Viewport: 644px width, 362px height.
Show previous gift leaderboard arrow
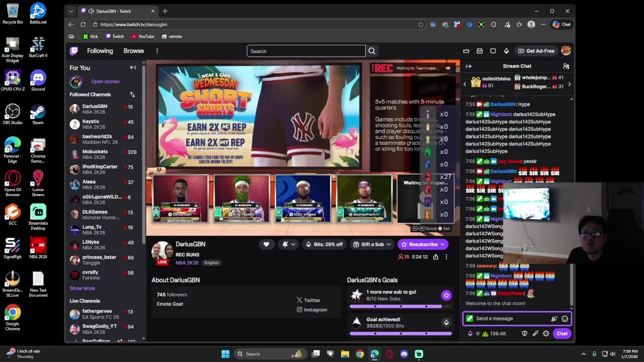464,84
